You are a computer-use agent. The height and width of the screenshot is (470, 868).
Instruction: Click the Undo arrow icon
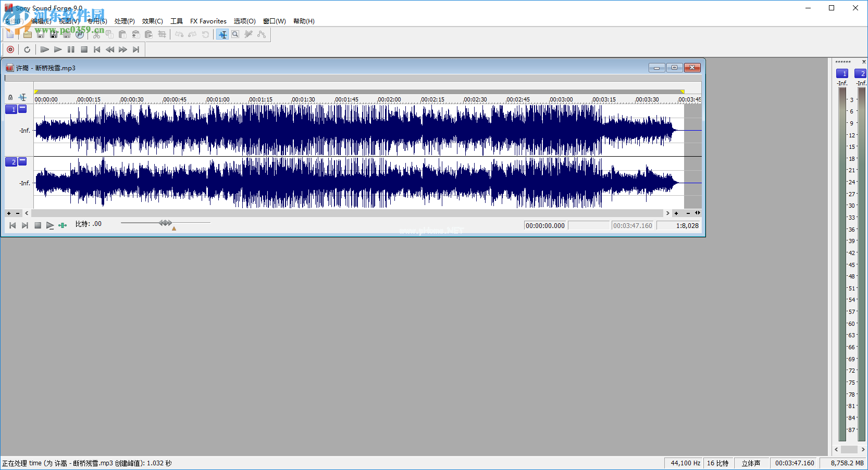(x=179, y=34)
